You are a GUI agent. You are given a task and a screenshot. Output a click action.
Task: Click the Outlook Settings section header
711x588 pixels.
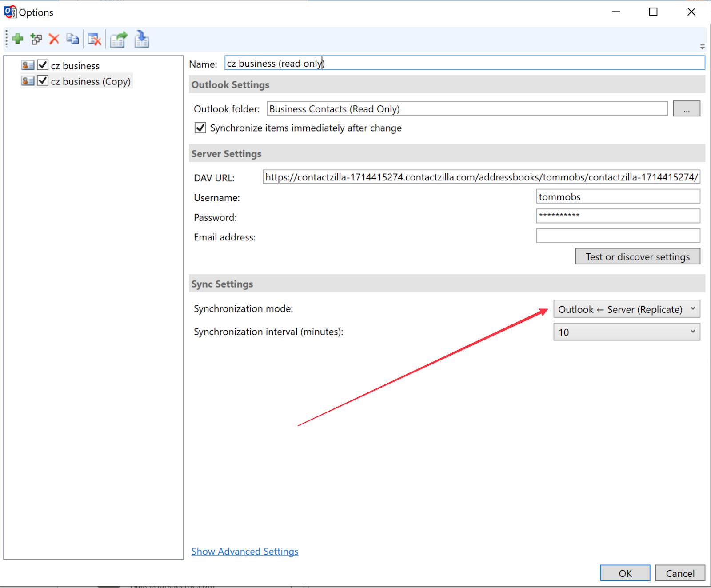coord(447,84)
